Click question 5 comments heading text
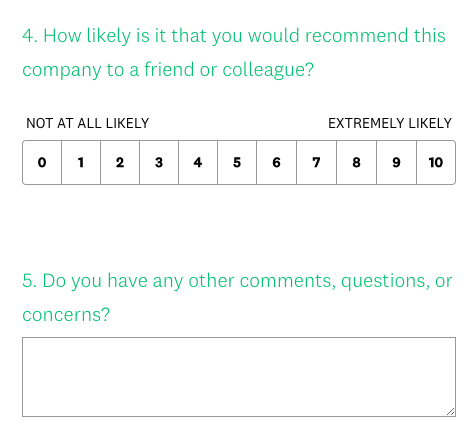The image size is (473, 448). pyautogui.click(x=237, y=297)
